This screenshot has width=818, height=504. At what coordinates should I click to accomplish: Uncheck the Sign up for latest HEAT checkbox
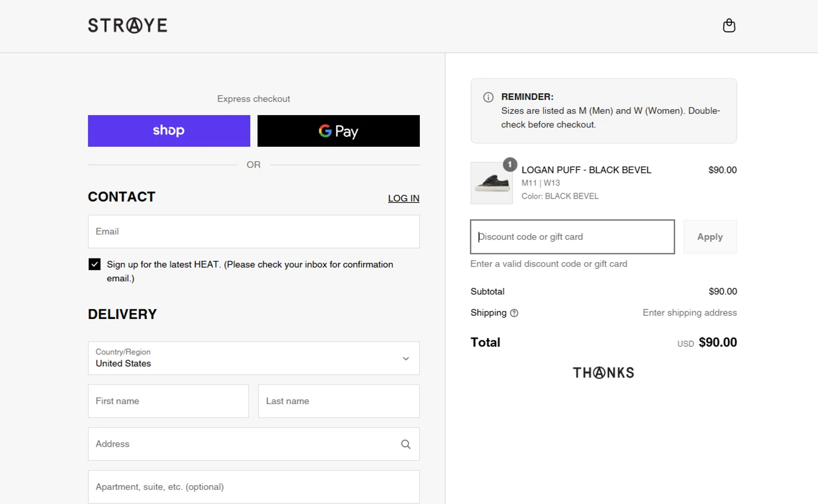pos(94,265)
